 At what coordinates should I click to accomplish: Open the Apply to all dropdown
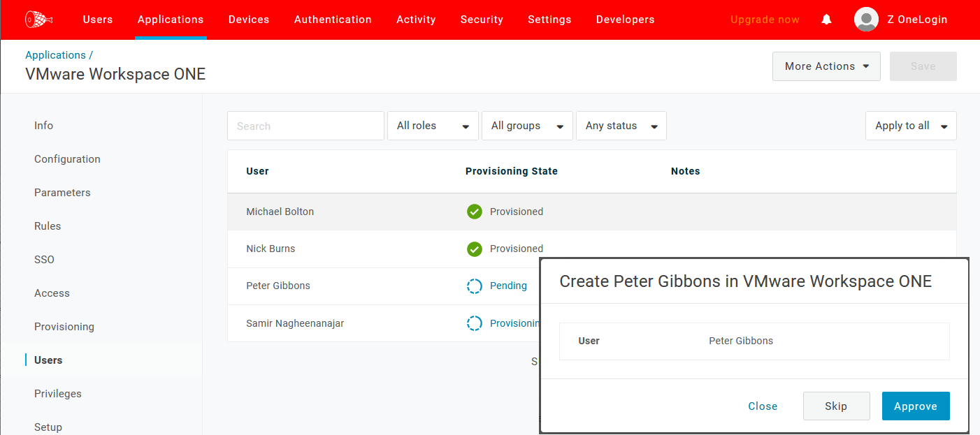coord(911,126)
